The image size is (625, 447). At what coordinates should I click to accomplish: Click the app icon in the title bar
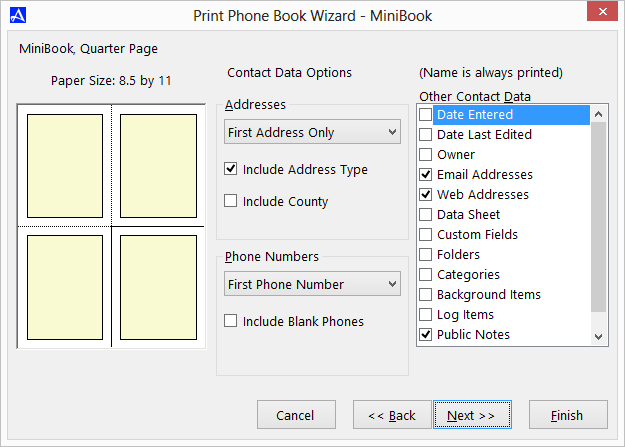pos(16,15)
